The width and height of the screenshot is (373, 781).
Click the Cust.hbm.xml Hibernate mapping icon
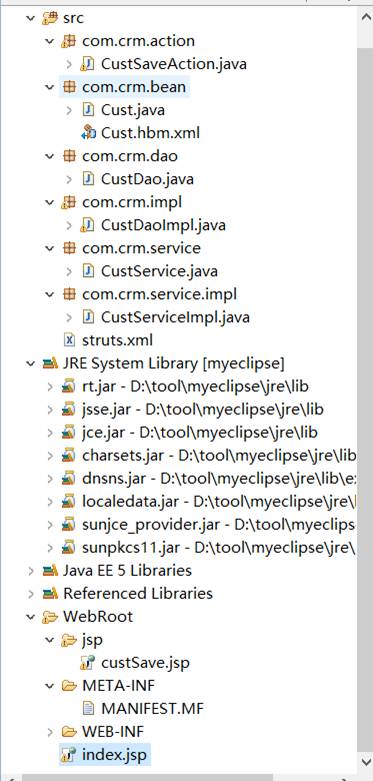[88, 133]
